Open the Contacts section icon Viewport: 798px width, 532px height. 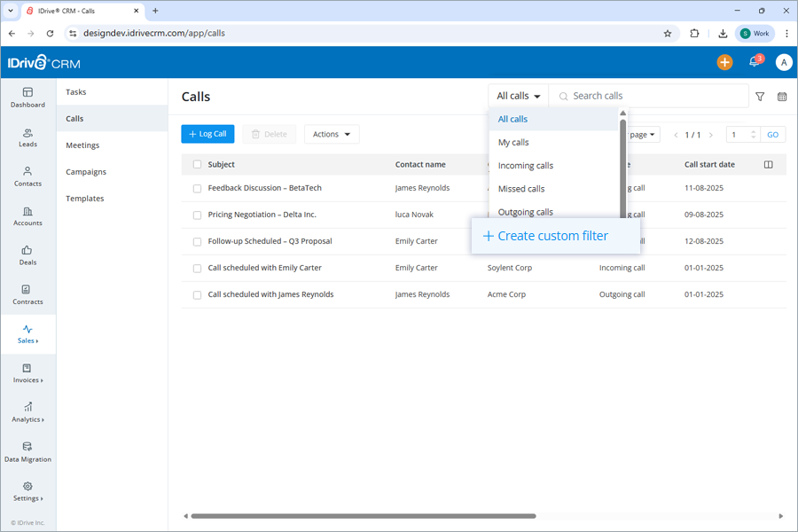click(x=27, y=177)
